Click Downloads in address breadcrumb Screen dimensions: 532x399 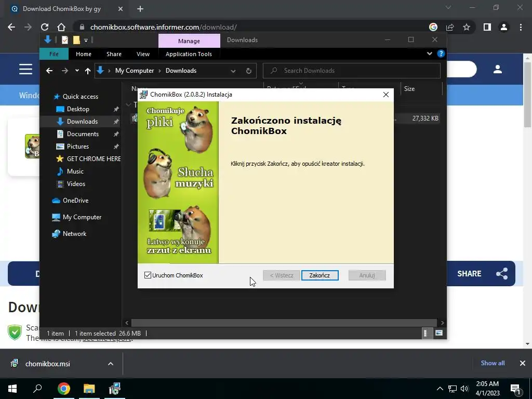(181, 71)
